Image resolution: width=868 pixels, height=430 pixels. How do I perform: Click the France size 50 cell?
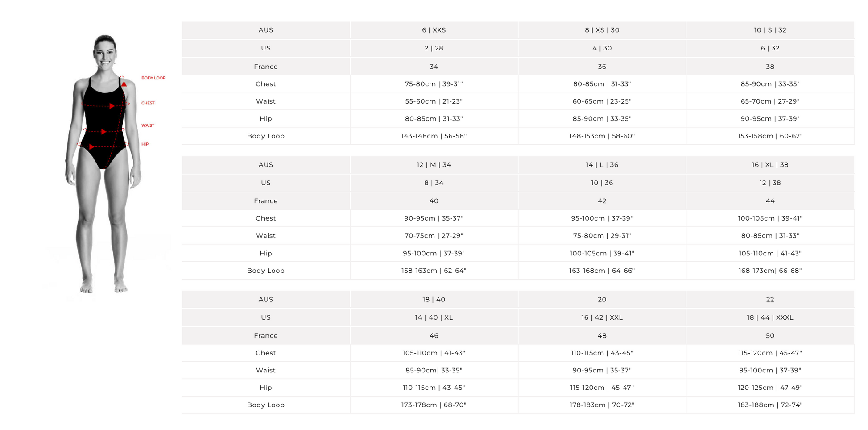[770, 336]
